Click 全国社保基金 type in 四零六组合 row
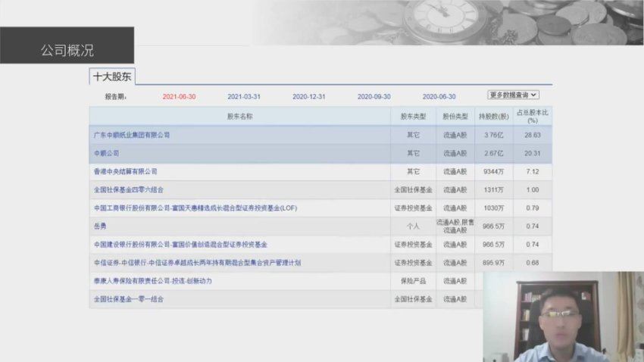Viewport: 644px width, 362px height. (413, 189)
